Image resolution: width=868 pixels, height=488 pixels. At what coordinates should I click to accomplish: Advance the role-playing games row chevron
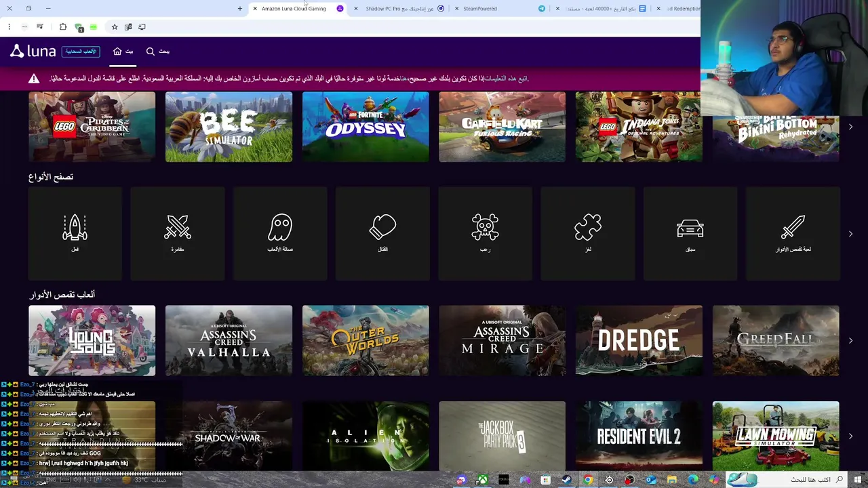(x=850, y=341)
